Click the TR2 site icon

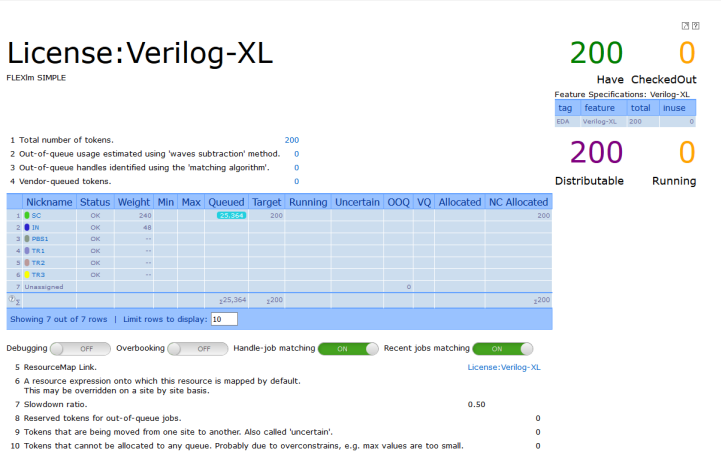(27, 263)
